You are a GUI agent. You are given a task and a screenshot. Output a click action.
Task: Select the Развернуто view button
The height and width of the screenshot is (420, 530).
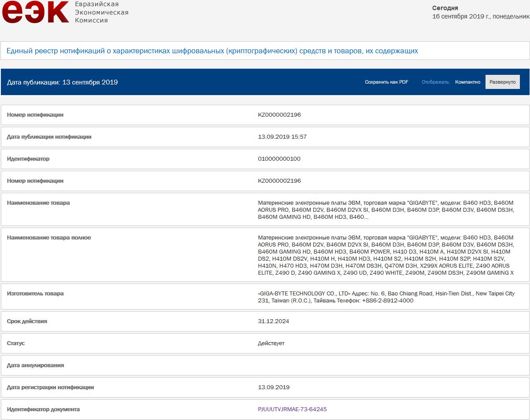click(x=502, y=82)
